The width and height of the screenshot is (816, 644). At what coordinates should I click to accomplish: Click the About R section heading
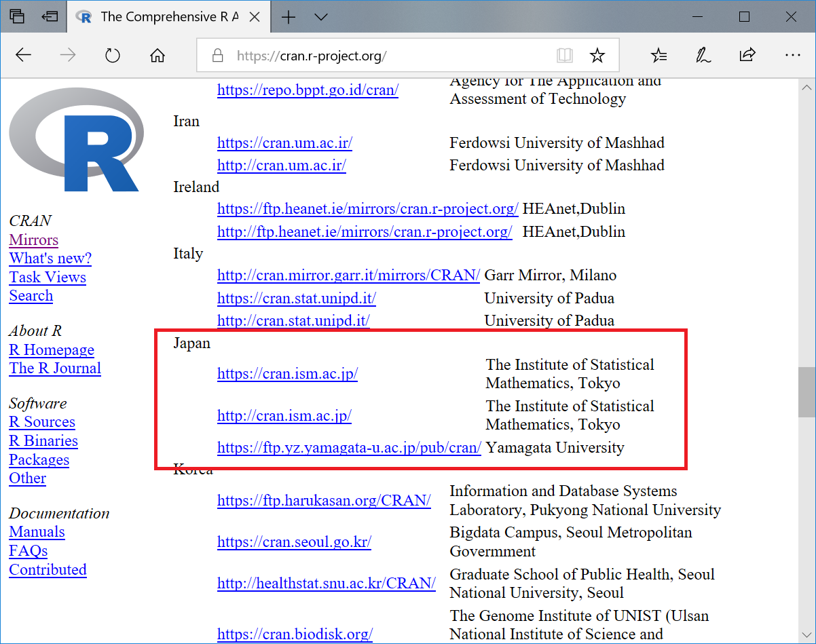pyautogui.click(x=35, y=331)
